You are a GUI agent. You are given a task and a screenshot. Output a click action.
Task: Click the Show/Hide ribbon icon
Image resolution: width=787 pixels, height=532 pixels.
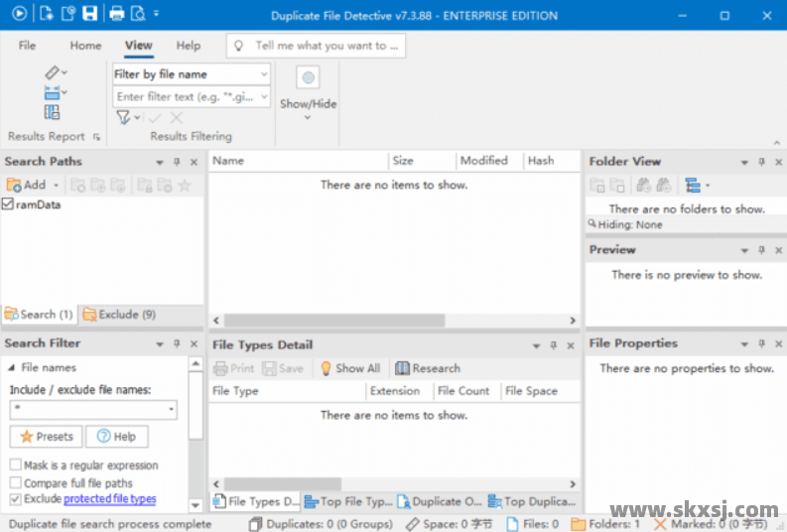coord(308,78)
